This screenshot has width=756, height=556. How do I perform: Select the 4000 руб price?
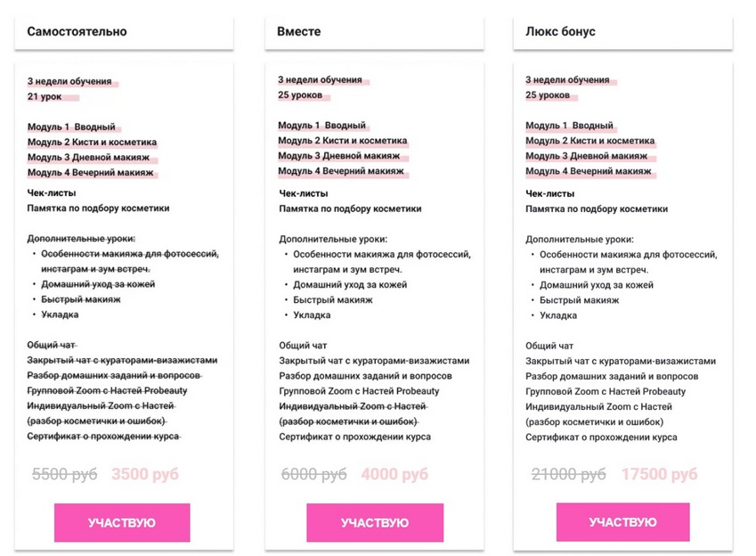[394, 475]
